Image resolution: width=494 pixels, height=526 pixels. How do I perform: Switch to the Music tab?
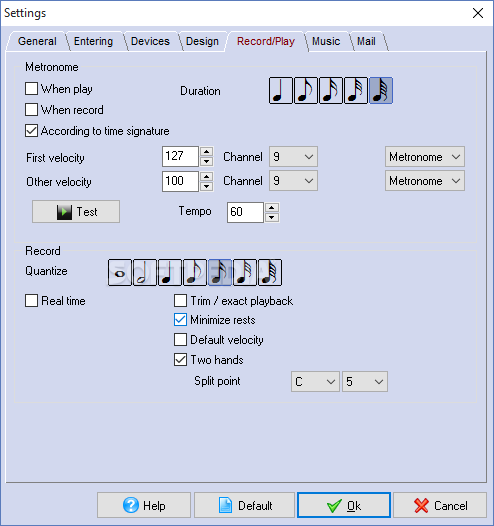tap(326, 41)
